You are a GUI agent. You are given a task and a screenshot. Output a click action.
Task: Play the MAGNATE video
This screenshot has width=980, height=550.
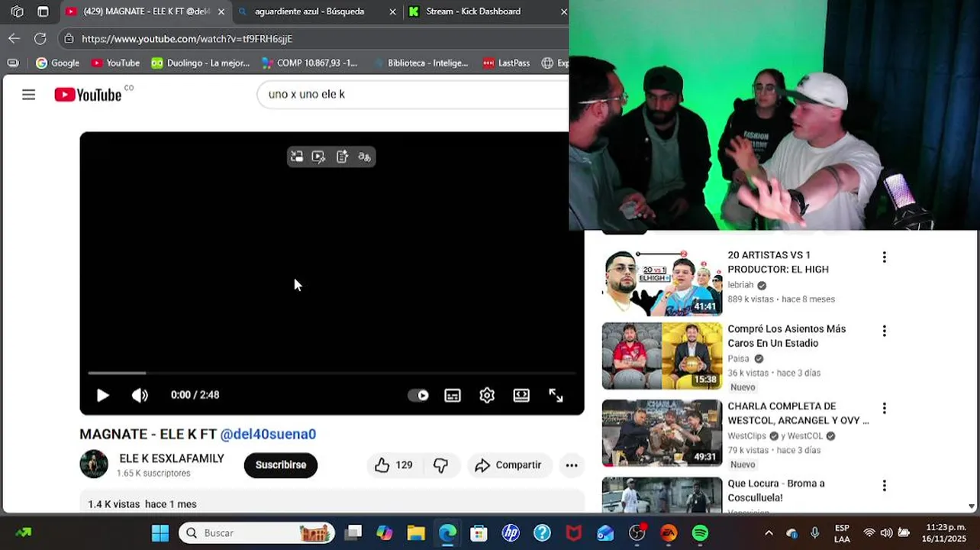coord(102,395)
